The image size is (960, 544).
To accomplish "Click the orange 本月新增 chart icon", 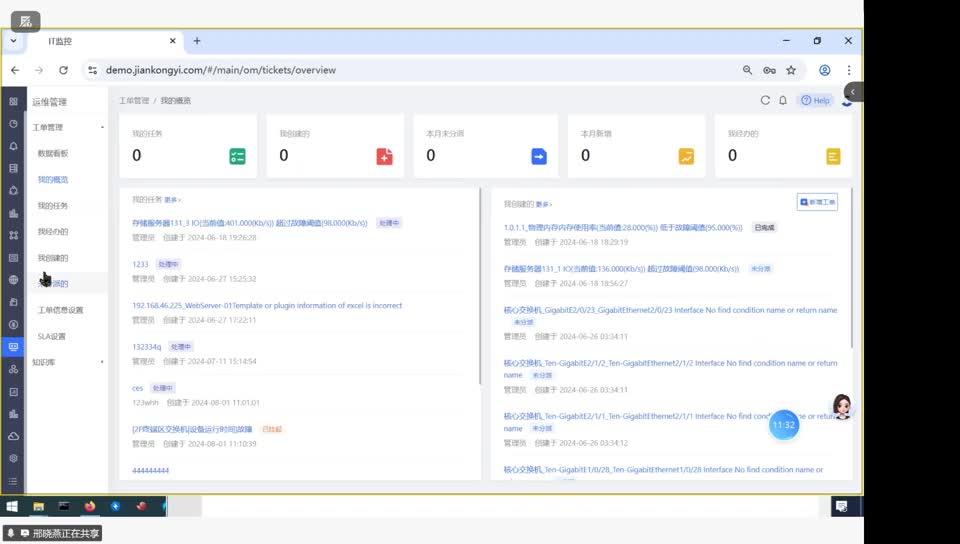I will point(686,156).
